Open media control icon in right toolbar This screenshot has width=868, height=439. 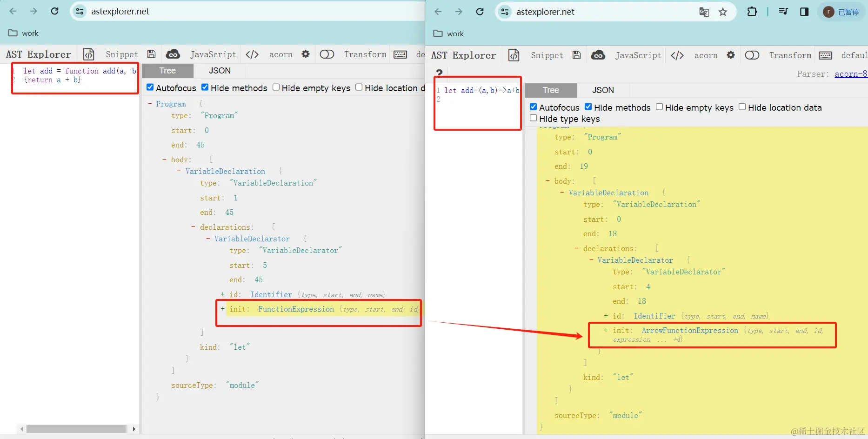(x=783, y=12)
